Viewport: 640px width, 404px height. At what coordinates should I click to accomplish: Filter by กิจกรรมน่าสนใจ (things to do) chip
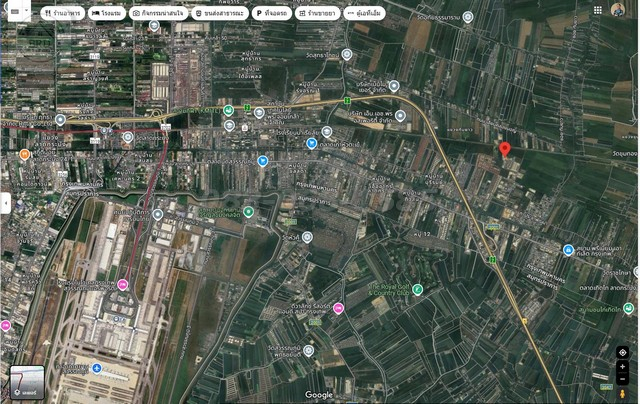(158, 13)
